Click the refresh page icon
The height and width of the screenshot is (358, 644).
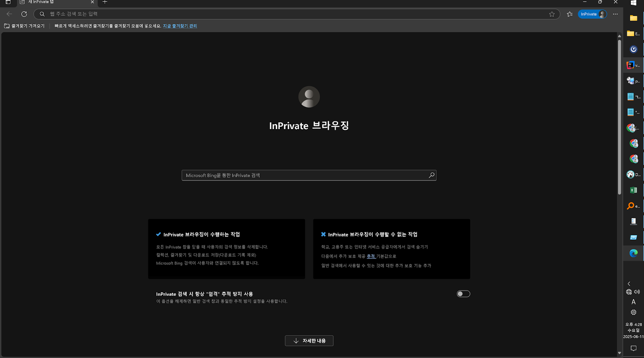[24, 14]
